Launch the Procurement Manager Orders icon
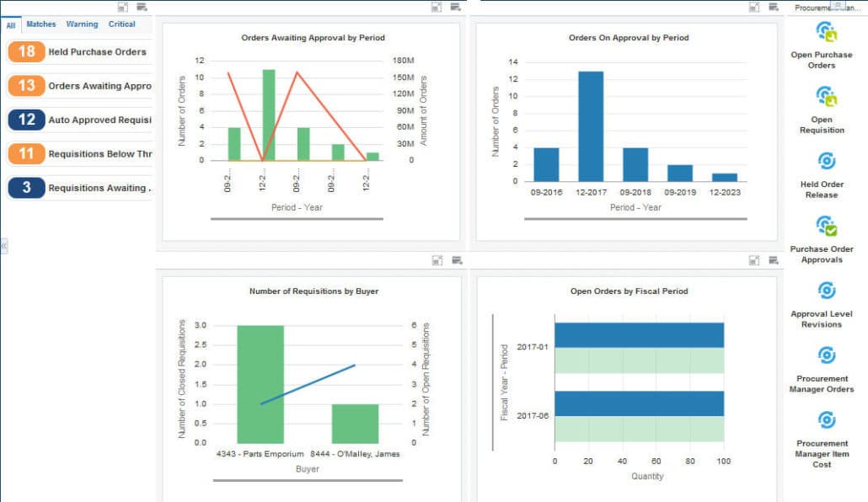The image size is (868, 502). pyautogui.click(x=826, y=355)
